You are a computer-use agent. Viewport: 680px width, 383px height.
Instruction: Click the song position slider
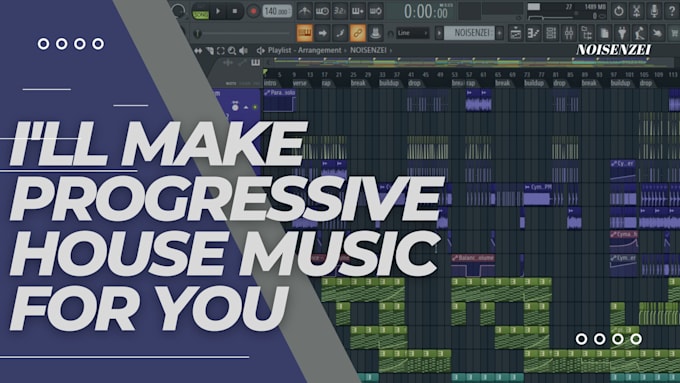click(x=243, y=33)
